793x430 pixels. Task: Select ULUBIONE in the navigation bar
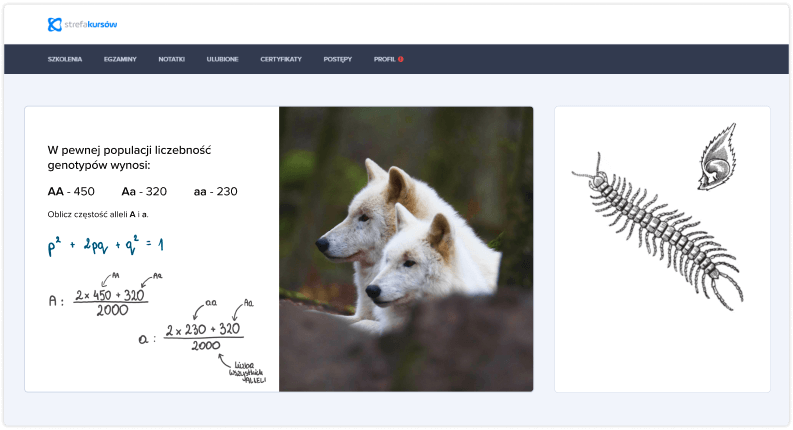pyautogui.click(x=222, y=59)
